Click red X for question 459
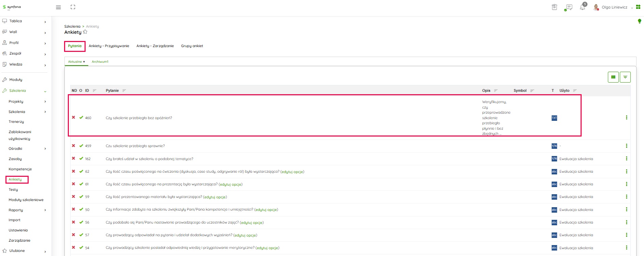This screenshot has width=644, height=256. [73, 146]
